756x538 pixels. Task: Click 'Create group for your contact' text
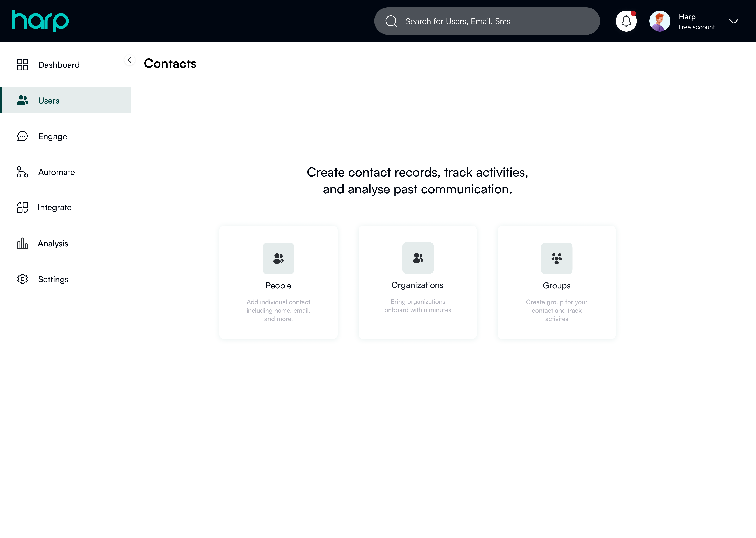(x=557, y=310)
